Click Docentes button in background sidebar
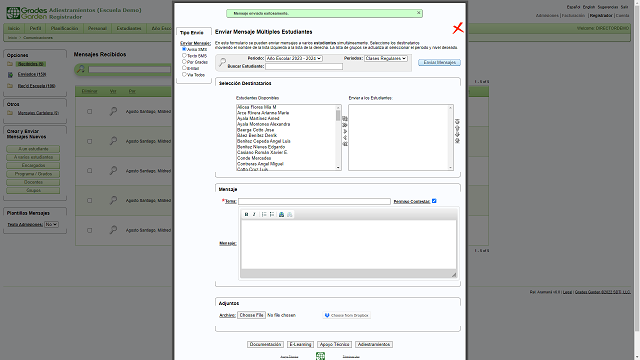This screenshot has width=640, height=360. [x=33, y=182]
